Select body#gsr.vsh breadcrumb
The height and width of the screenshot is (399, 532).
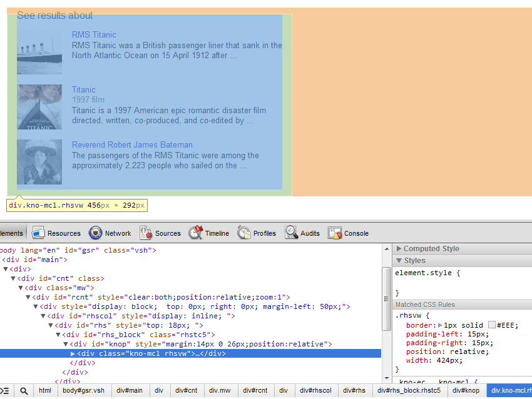tap(83, 390)
